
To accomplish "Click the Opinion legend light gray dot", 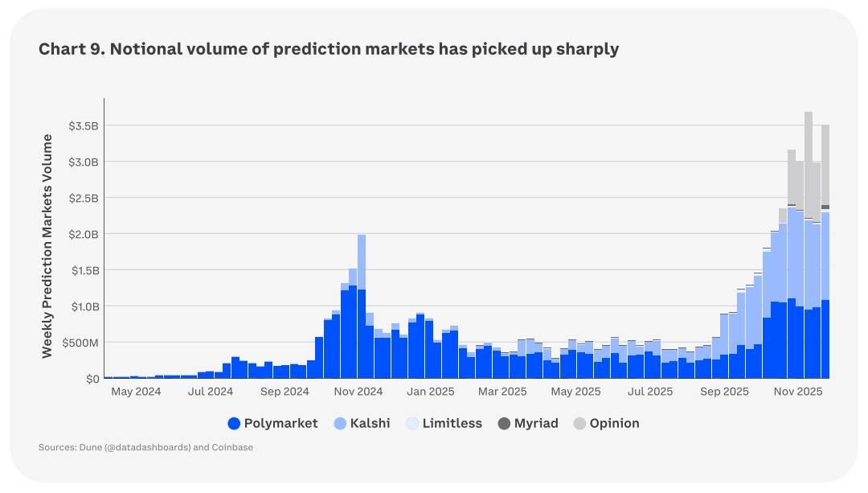I will click(580, 424).
